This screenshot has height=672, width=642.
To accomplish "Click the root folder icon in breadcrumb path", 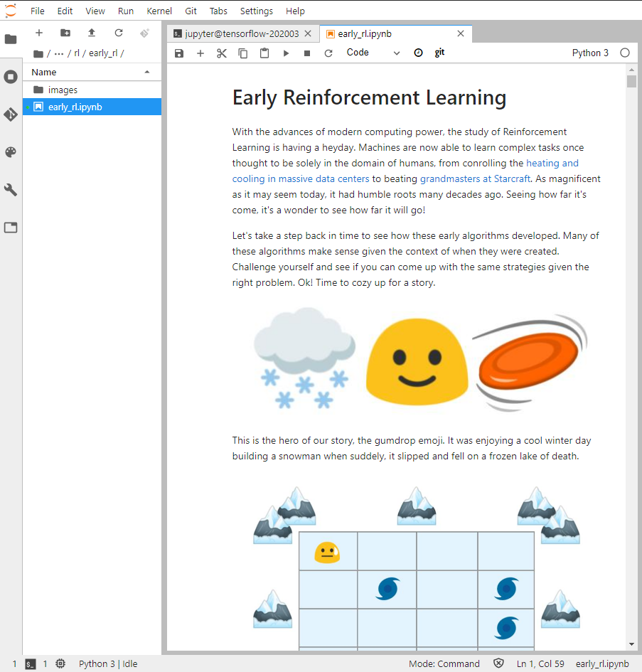I will (38, 53).
